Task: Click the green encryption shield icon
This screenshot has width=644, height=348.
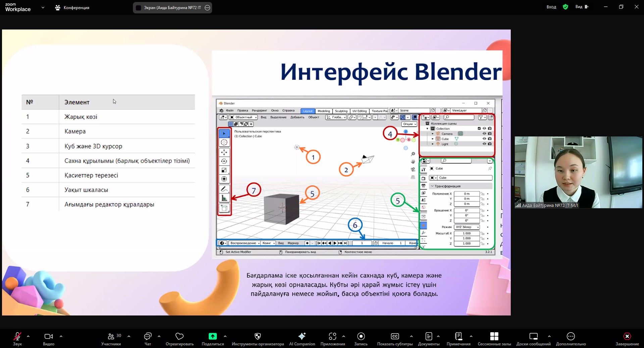Action: click(x=565, y=7)
